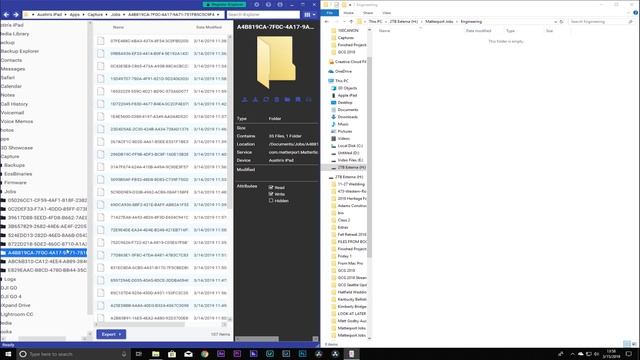Viewport: 640px width, 360px height.
Task: Select the EB29EAAC-B8CD-4760 folder in sidebar
Action: [47, 270]
